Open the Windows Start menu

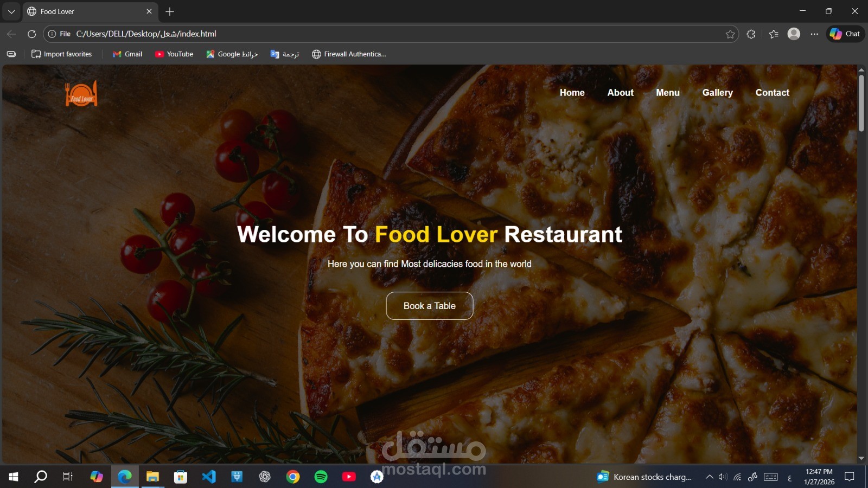[14, 477]
